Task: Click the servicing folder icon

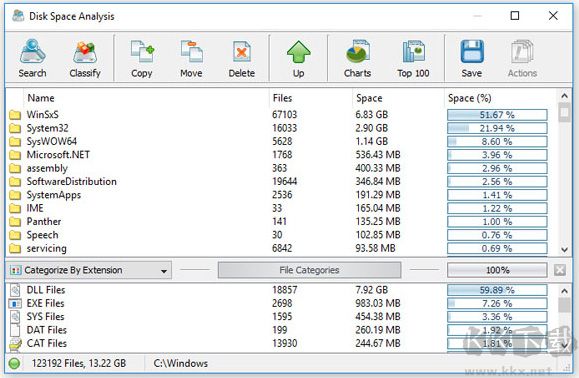Action: click(x=15, y=248)
